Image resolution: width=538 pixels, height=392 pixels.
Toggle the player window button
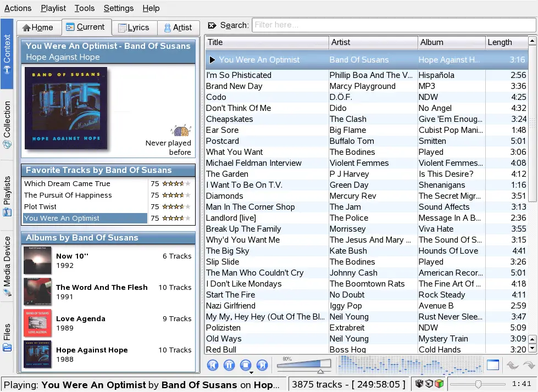pyautogui.click(x=493, y=365)
